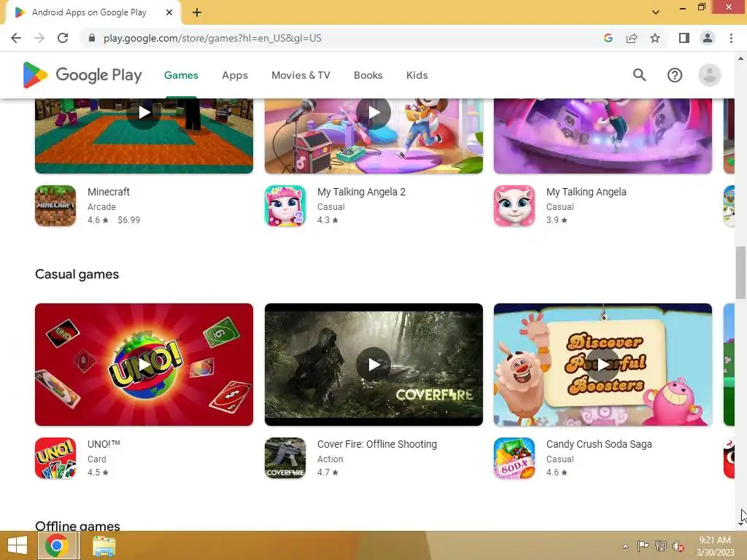Play the My Talking Angela 2 trailer
Screen dimensions: 747x560
click(x=373, y=113)
